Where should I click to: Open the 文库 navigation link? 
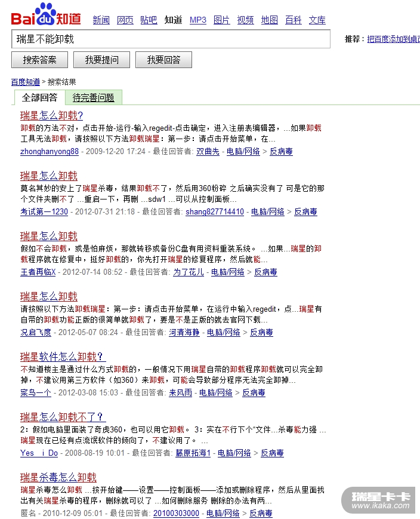click(x=317, y=20)
